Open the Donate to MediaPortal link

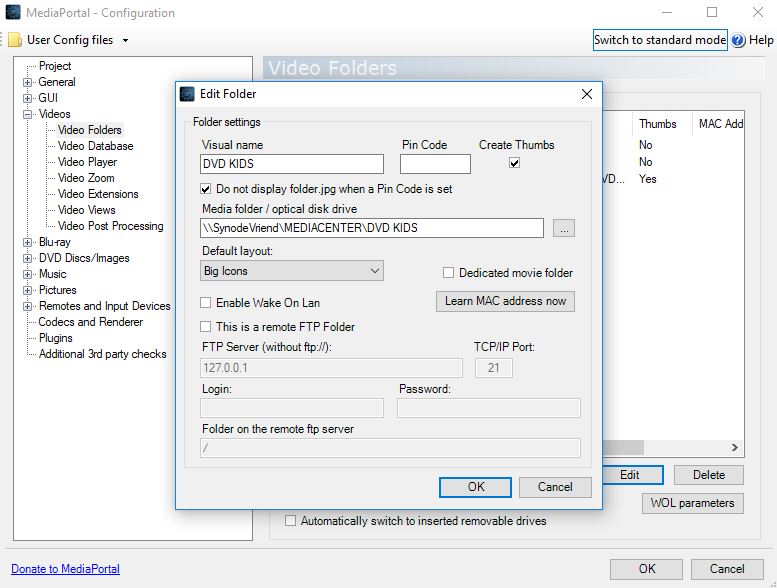click(x=65, y=569)
